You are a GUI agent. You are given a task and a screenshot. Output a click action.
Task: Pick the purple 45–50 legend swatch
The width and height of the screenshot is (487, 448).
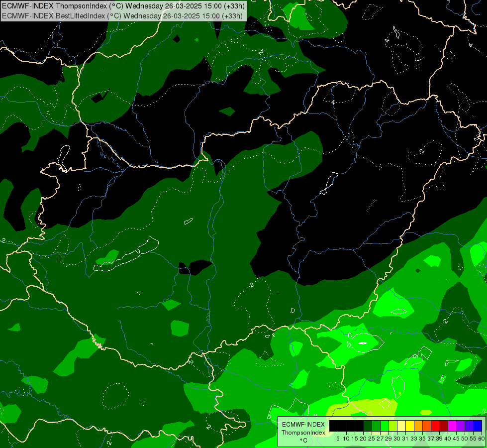(x=461, y=426)
